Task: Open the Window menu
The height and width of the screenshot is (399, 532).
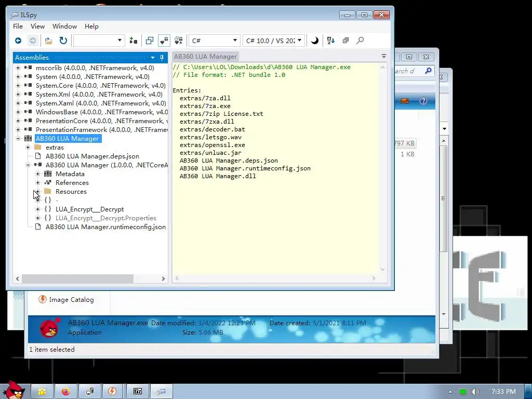Action: (64, 26)
